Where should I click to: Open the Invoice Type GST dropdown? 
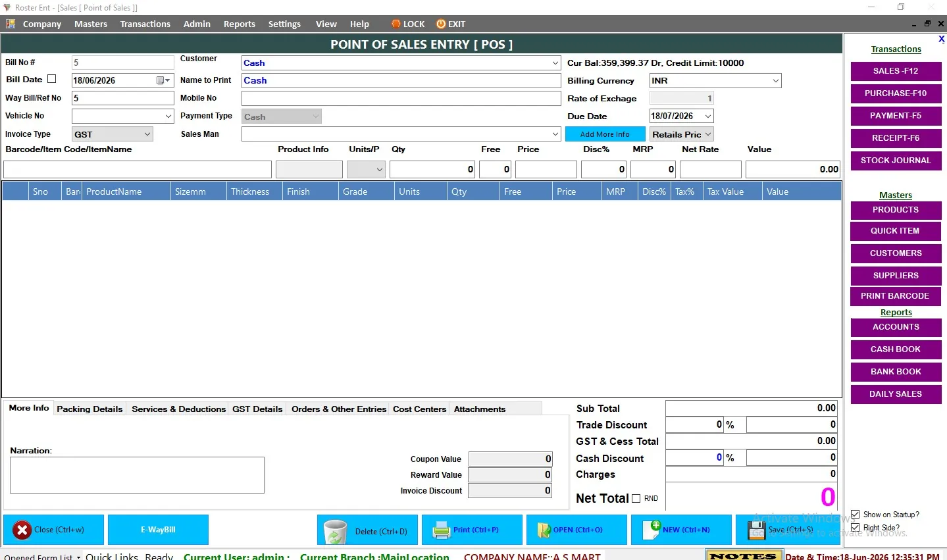point(147,134)
